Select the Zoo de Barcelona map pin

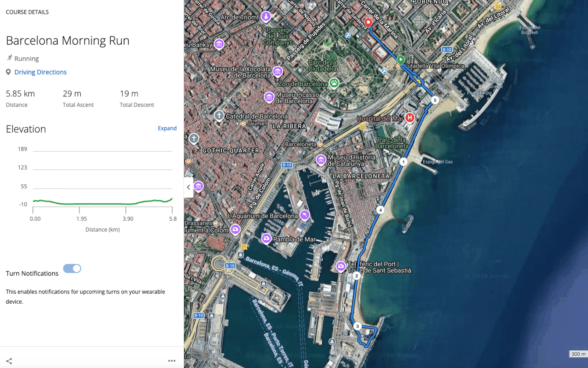click(334, 83)
